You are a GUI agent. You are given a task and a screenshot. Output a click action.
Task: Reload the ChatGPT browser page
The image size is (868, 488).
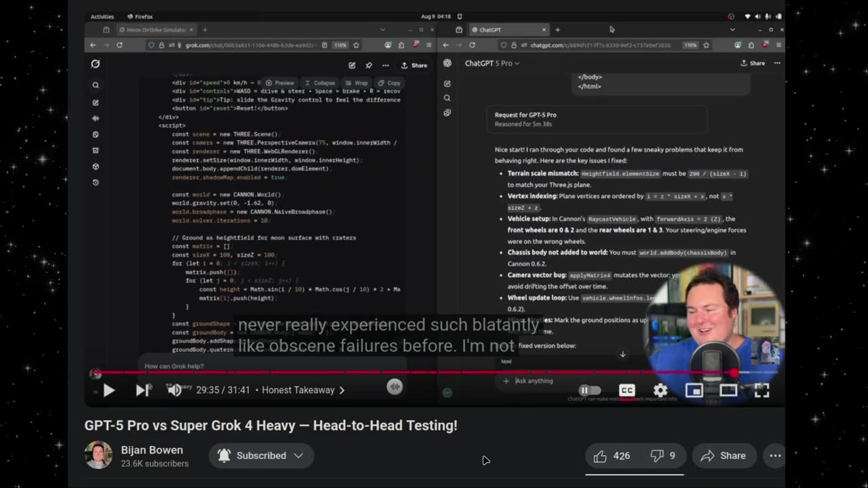472,45
